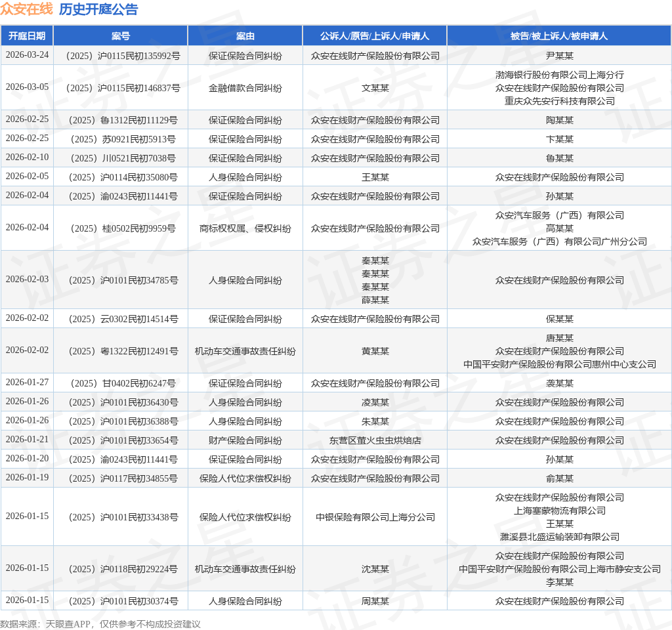
Task: Click 商标权权属、侵权纠纷 cause cell
Action: click(245, 228)
